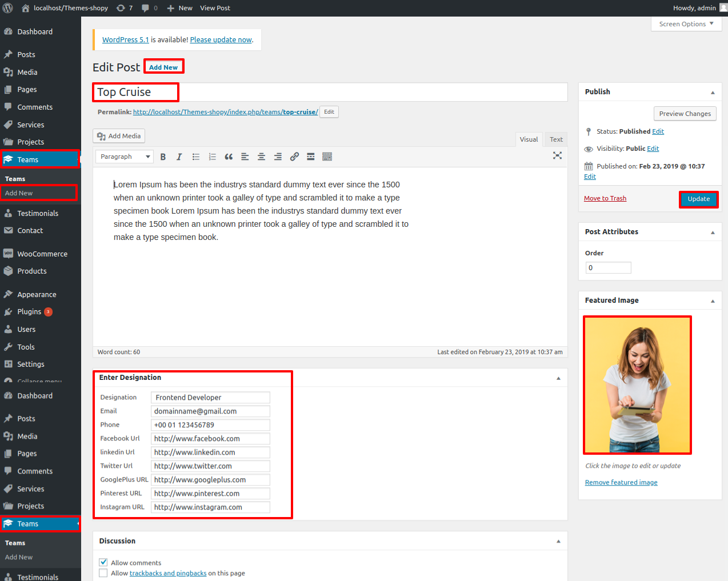Image resolution: width=728 pixels, height=581 pixels.
Task: Enable Allow trackbacks and pingbacks checkbox
Action: click(103, 573)
